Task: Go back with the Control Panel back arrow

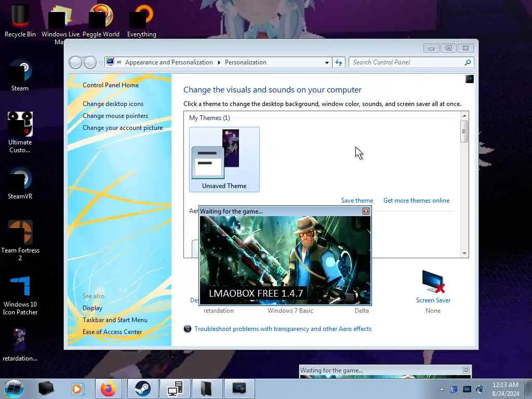Action: click(x=75, y=62)
